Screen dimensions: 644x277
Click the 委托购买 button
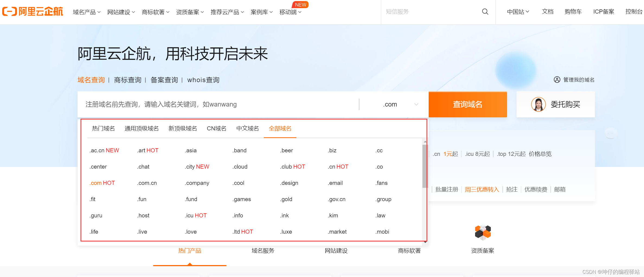pos(556,104)
